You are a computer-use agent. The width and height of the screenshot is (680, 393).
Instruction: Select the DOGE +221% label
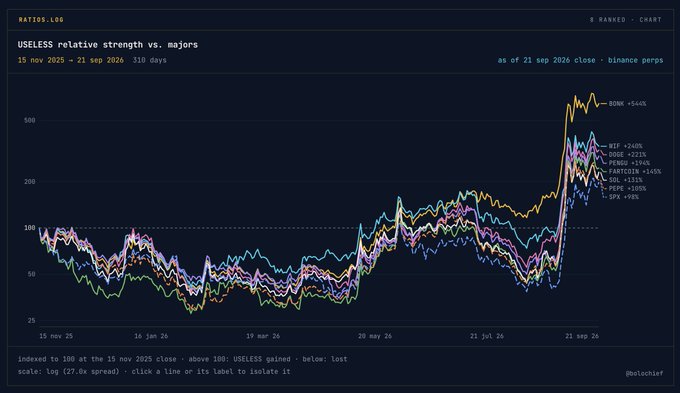pyautogui.click(x=627, y=154)
